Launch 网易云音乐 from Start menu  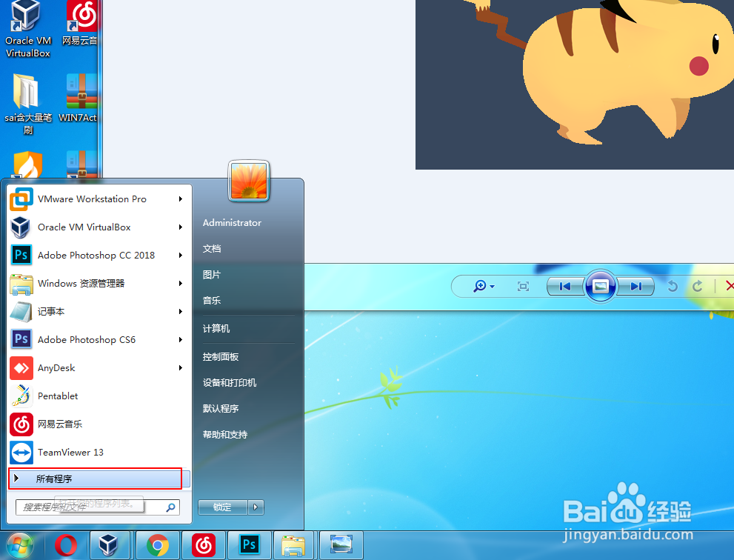click(x=97, y=424)
